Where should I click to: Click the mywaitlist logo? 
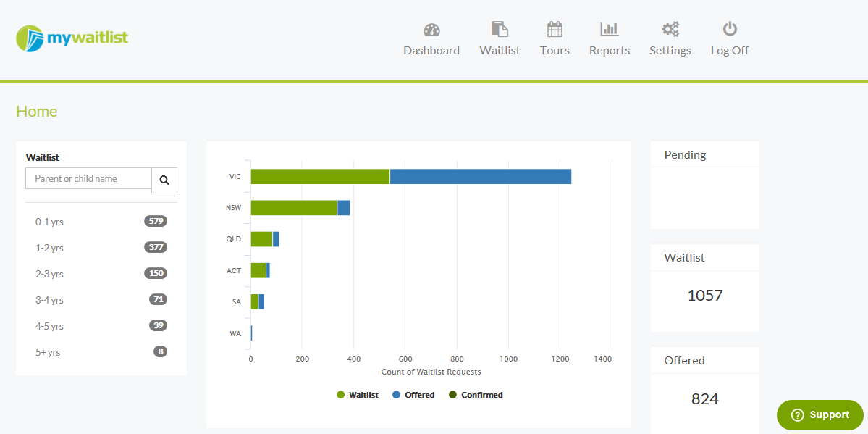tap(72, 38)
